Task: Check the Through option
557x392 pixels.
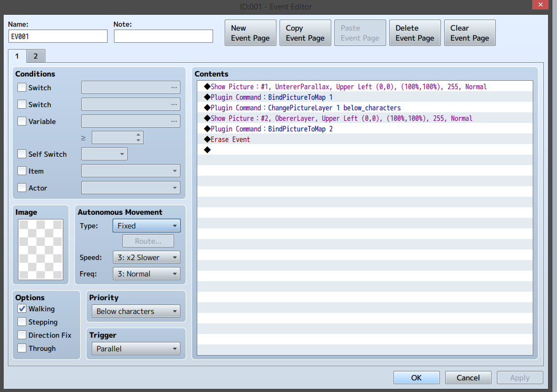Action: [x=22, y=348]
